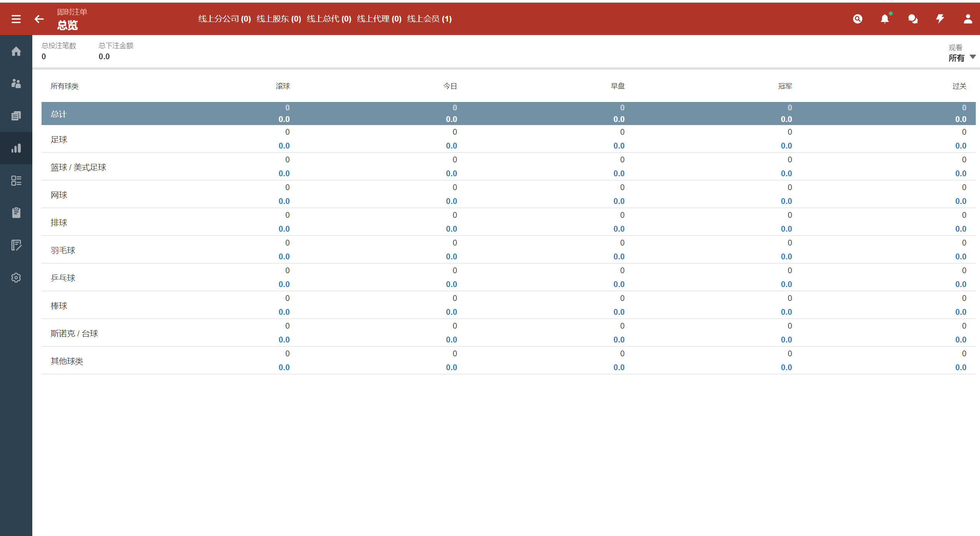Expand the 观看 所有 dropdown
Image resolution: width=980 pixels, height=536 pixels.
tap(962, 58)
